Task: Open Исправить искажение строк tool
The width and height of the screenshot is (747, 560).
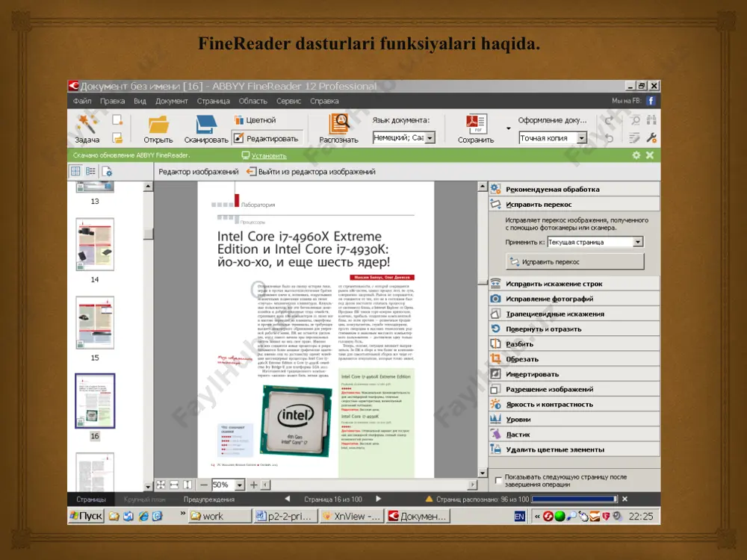Action: tap(574, 284)
